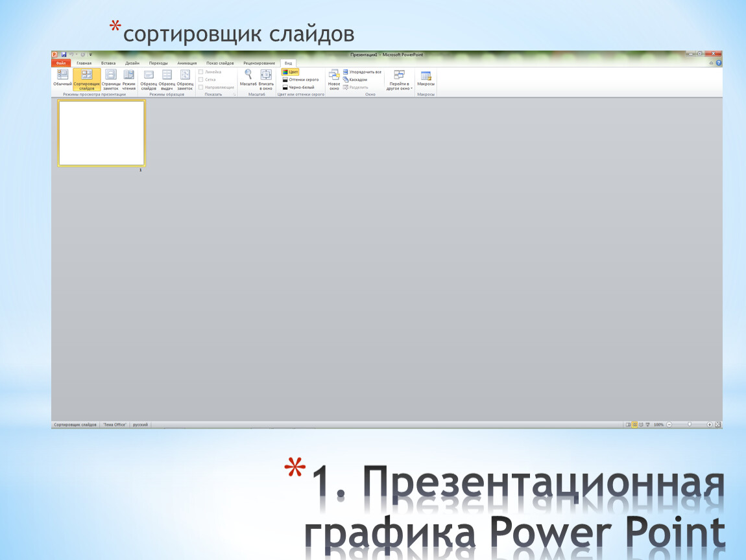Select Slide Sorter icon in status bar

click(x=634, y=425)
